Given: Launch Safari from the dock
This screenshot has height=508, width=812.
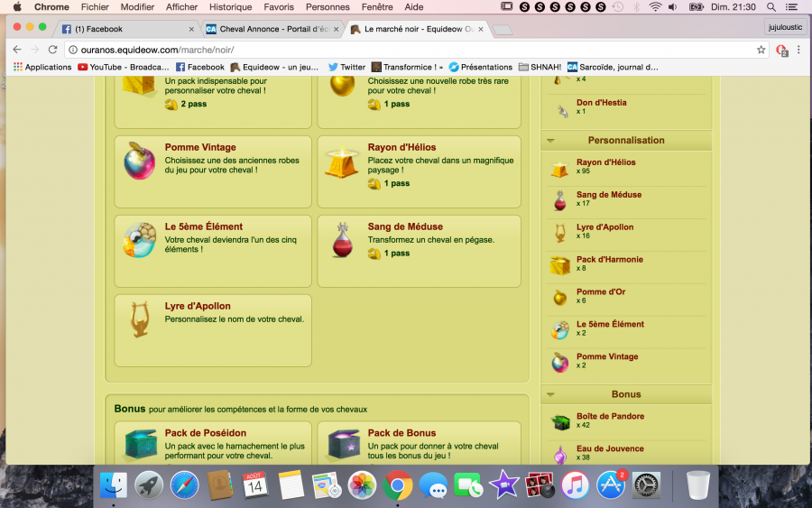Looking at the screenshot, I should click(x=184, y=485).
